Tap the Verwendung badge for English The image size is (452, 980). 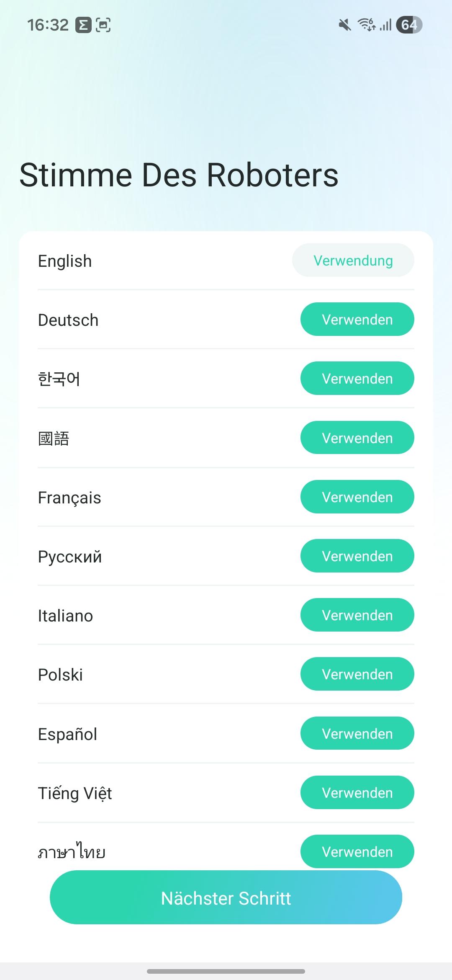(x=353, y=260)
